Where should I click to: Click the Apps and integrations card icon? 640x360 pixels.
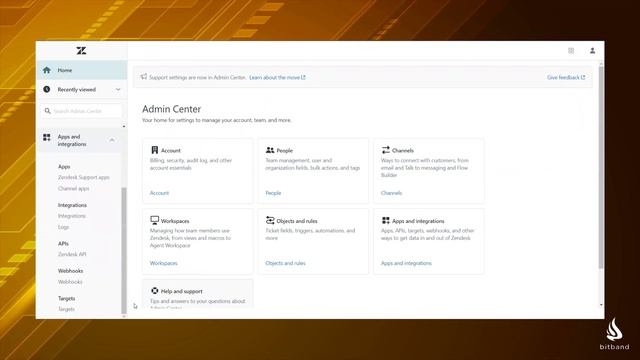(x=386, y=220)
